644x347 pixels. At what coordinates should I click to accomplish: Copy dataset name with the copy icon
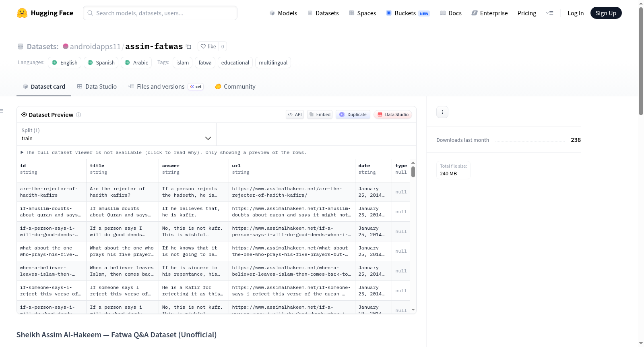tap(188, 46)
